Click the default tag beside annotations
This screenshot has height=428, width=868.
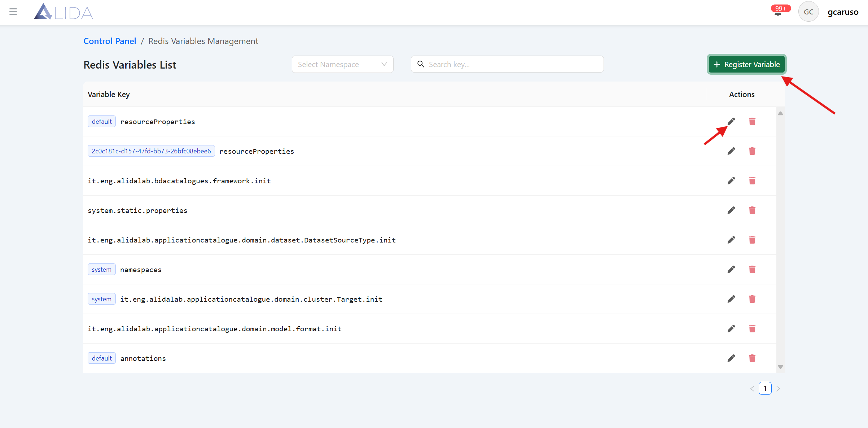102,358
